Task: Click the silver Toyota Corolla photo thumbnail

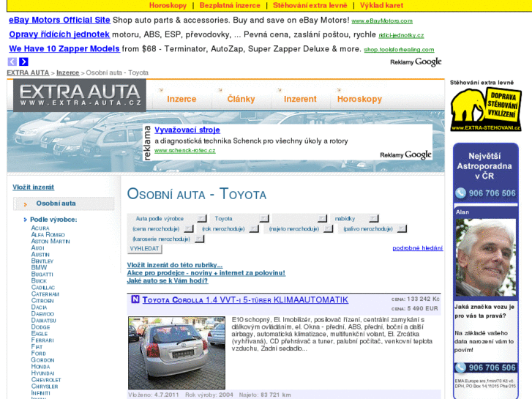Action: click(x=176, y=353)
